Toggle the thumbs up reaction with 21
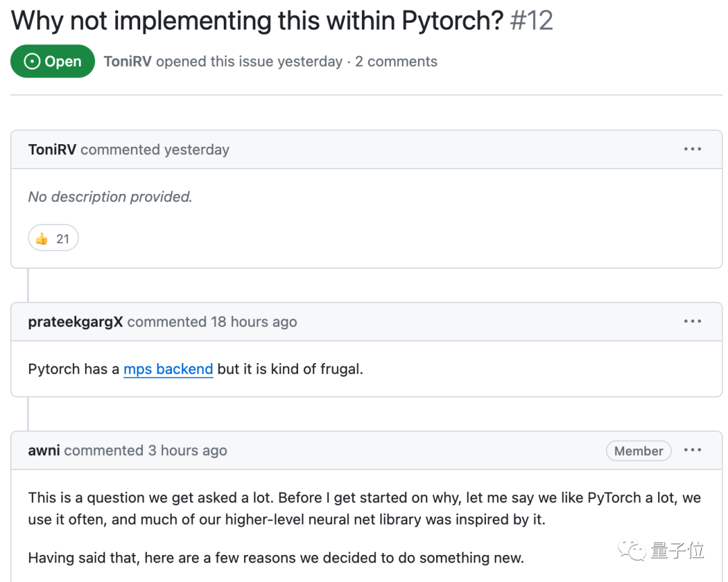The image size is (728, 582). pyautogui.click(x=53, y=238)
